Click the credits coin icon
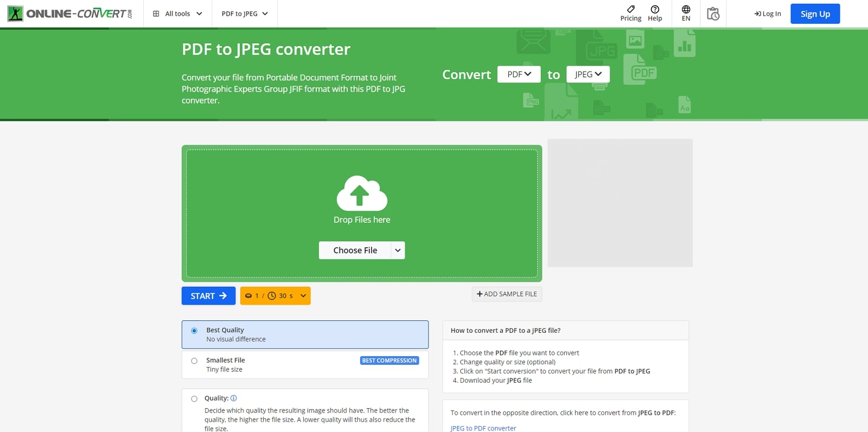Viewport: 868px width, 432px height. tap(248, 296)
